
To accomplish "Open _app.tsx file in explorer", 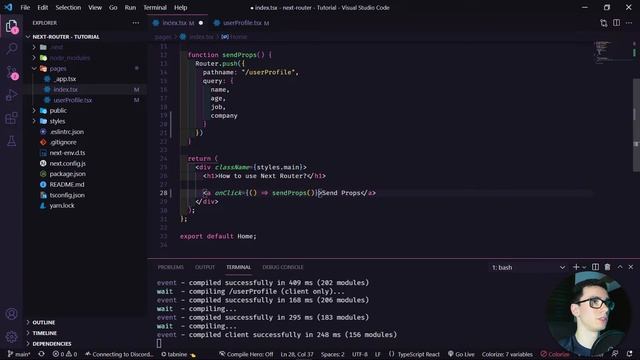I will 65,79.
